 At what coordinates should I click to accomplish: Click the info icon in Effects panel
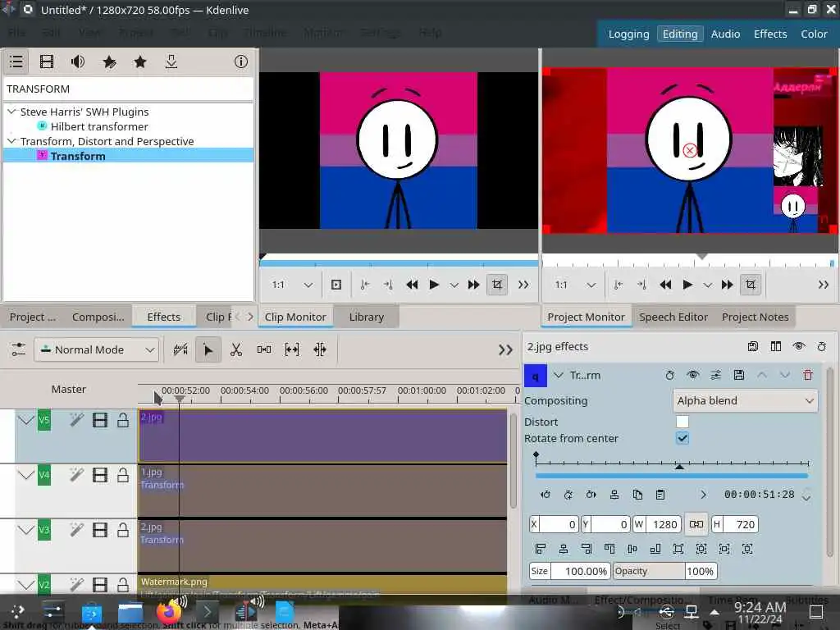[x=240, y=62]
